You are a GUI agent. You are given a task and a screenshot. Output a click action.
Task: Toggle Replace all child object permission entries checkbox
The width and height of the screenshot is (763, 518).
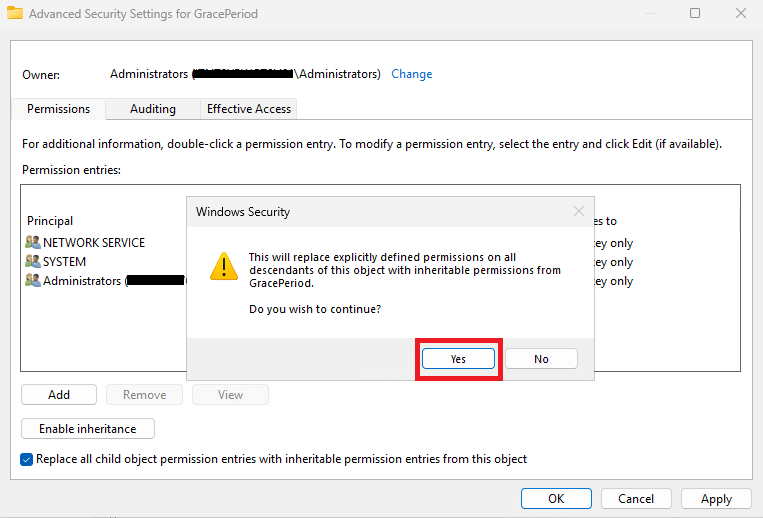click(27, 459)
